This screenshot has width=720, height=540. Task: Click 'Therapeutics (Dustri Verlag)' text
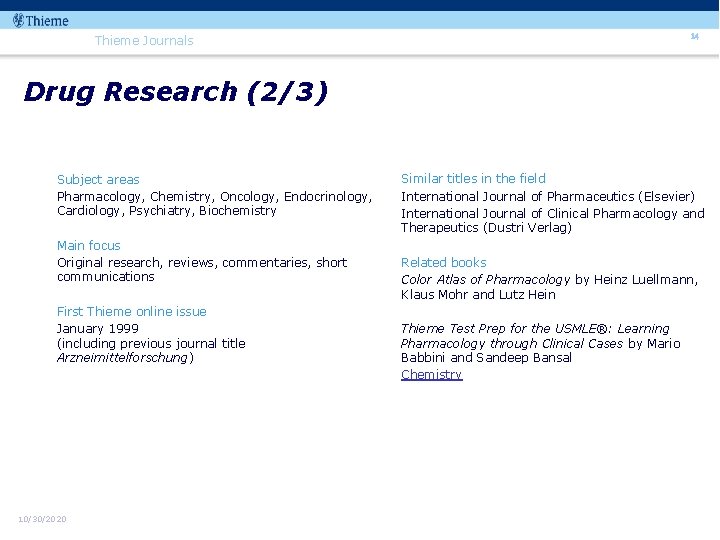(486, 228)
